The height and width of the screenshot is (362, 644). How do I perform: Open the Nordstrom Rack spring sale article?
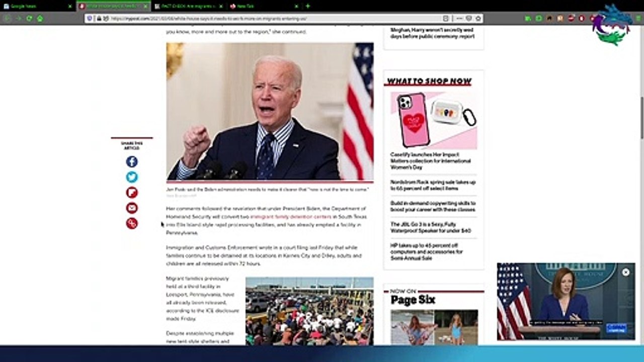pos(433,185)
